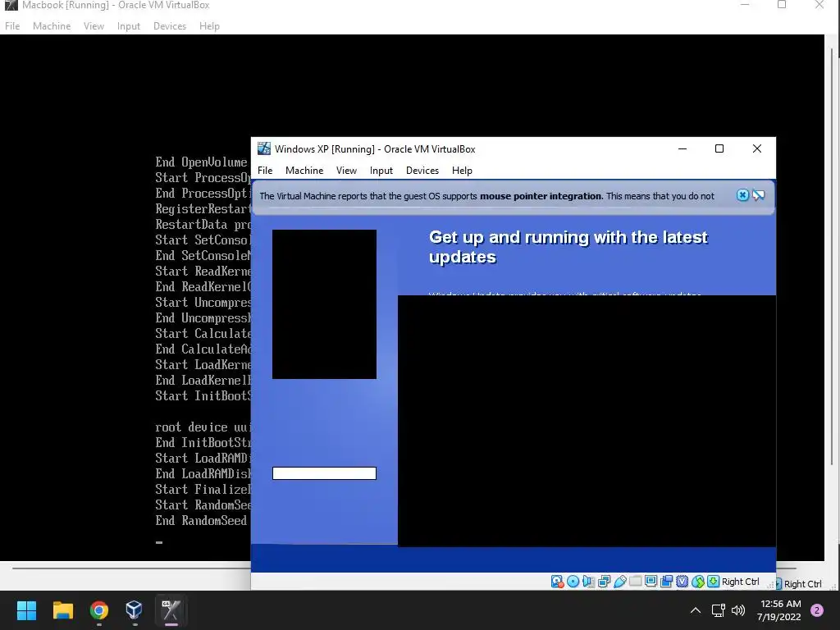The height and width of the screenshot is (630, 840).
Task: Click the white progress bar in XP setup
Action: pyautogui.click(x=324, y=473)
